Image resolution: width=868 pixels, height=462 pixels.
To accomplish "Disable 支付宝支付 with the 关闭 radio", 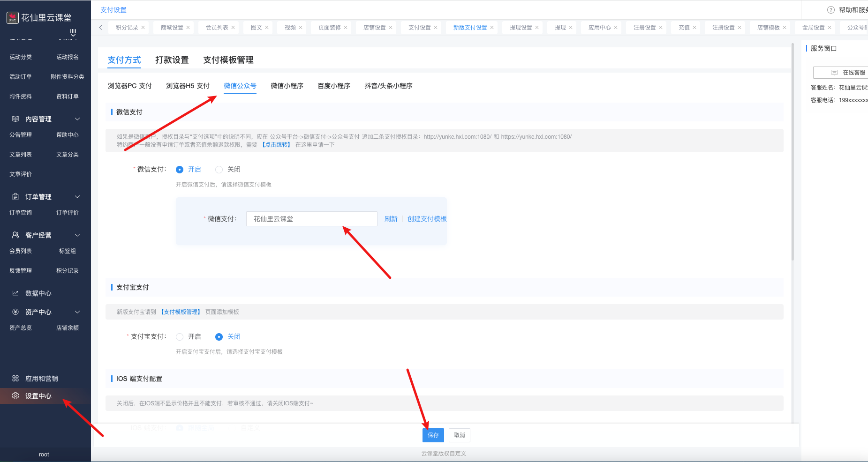I will [219, 337].
